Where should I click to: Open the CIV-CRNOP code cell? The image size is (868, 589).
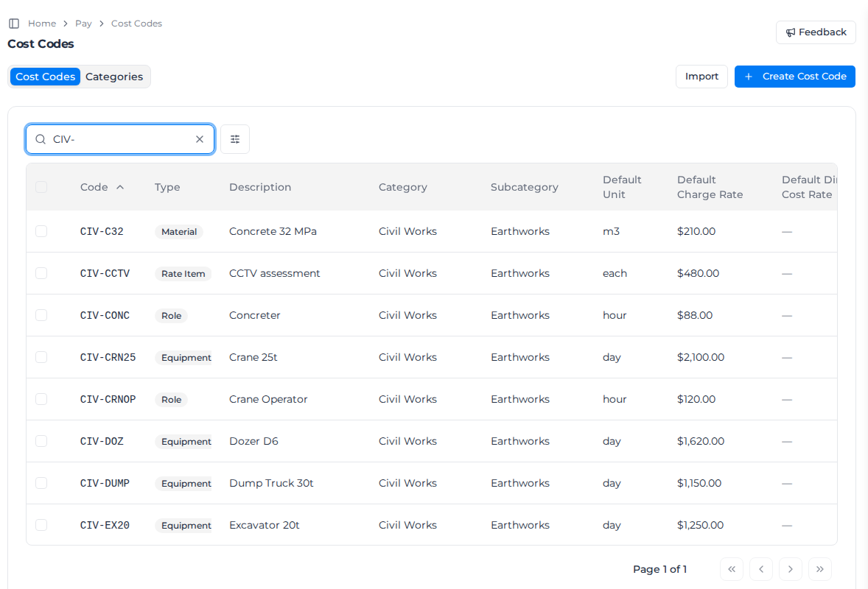(108, 399)
